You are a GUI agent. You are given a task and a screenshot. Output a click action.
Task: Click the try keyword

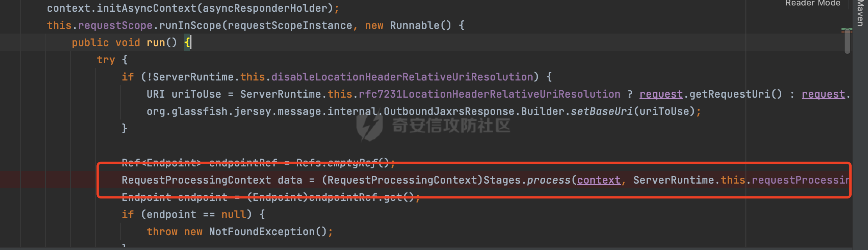106,60
